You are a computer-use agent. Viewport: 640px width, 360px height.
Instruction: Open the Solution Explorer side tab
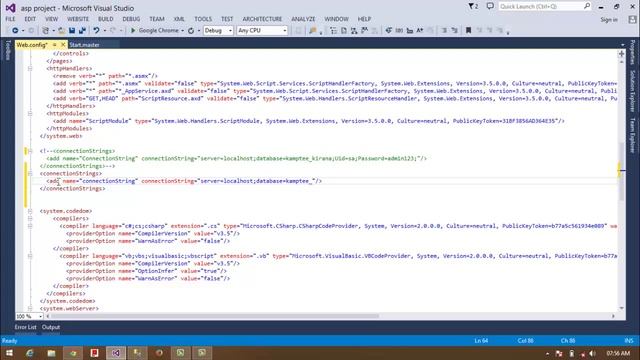(x=633, y=91)
